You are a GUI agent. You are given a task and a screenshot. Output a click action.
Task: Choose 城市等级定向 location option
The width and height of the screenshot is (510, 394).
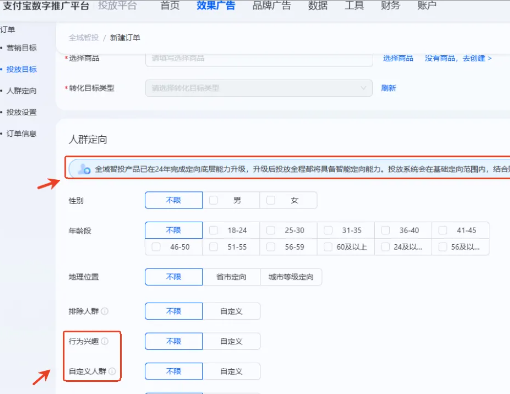click(291, 277)
